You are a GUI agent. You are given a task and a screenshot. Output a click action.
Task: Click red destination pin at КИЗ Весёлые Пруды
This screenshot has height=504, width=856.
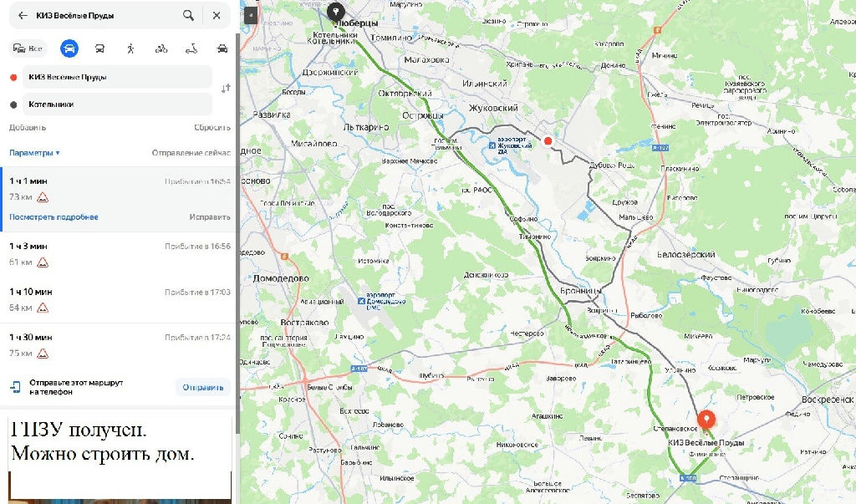click(706, 420)
